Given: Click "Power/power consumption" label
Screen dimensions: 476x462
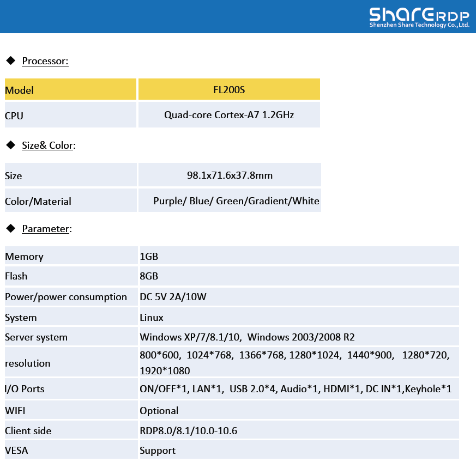Looking at the screenshot, I should pos(66,297).
